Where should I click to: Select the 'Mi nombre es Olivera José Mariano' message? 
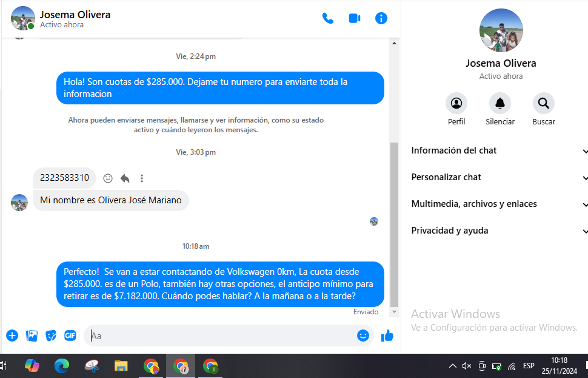110,200
